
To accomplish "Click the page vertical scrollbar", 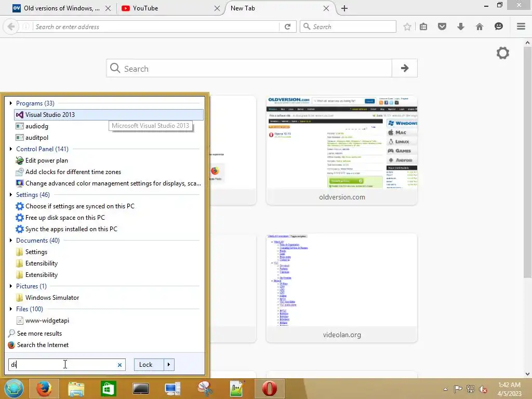I will (x=527, y=163).
